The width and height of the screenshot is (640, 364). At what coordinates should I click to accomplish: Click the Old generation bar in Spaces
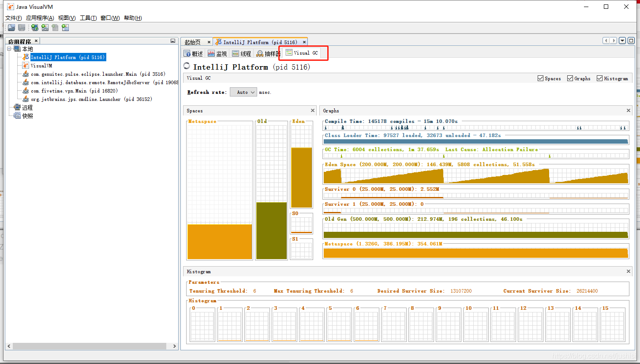coord(272,230)
